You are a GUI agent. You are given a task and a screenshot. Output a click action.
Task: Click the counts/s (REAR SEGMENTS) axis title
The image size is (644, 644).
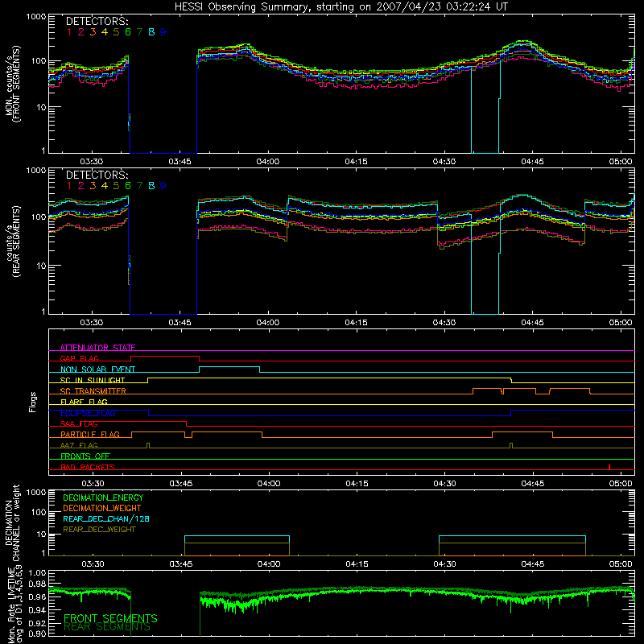pyautogui.click(x=13, y=242)
